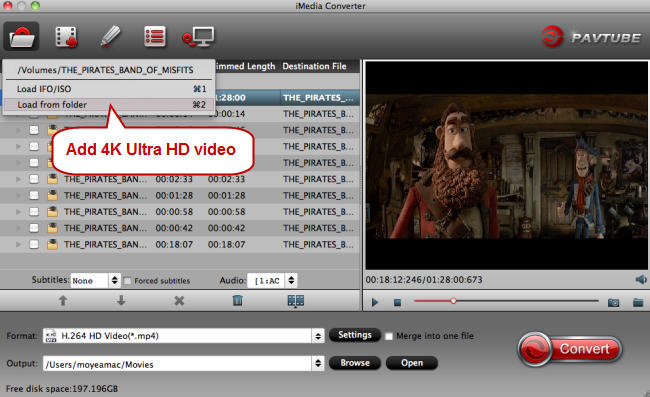Viewport: 650px width, 397px height.
Task: Select the highlighted THE_PIRATES_ destination row
Action: (318, 98)
